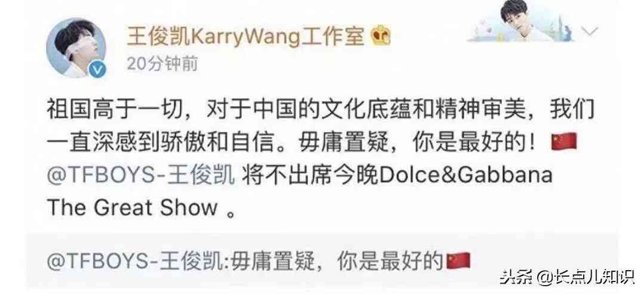
Task: Click the blue verified badge on avatar
Action: [x=97, y=71]
